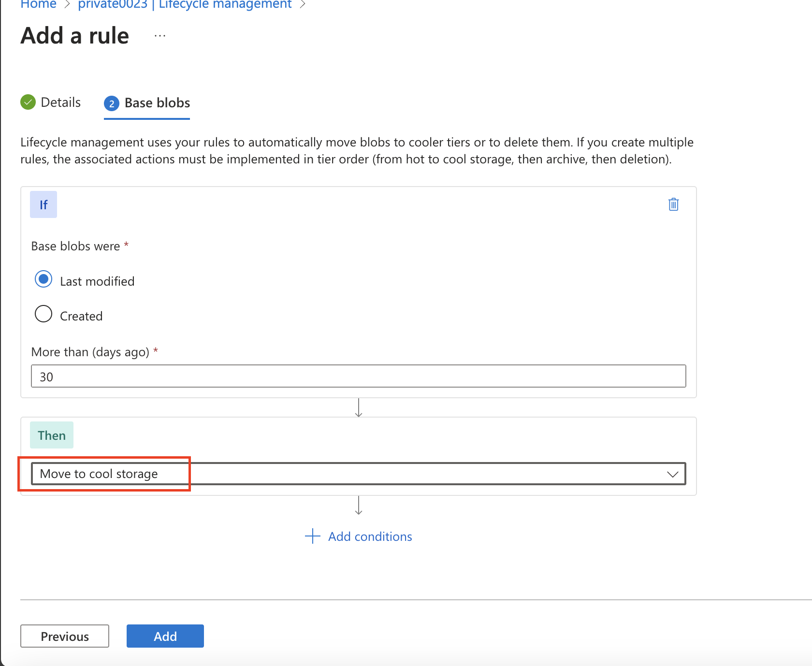The height and width of the screenshot is (666, 812).
Task: Click the More than (days ago) label
Action: tap(90, 352)
